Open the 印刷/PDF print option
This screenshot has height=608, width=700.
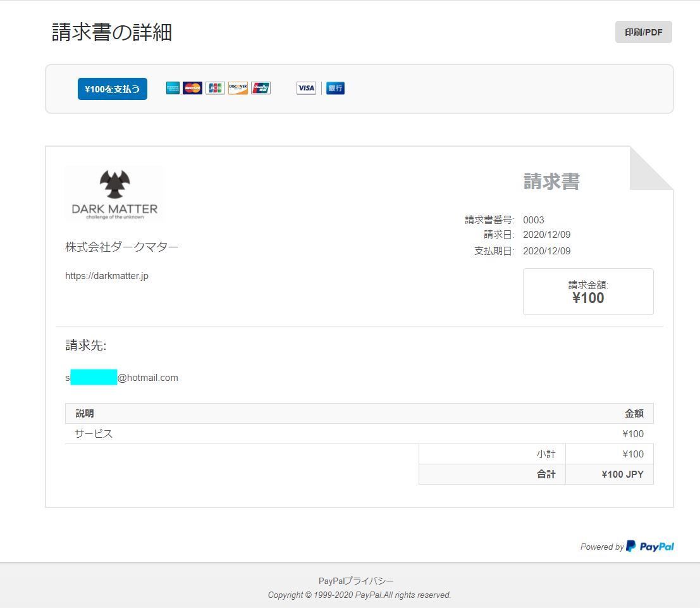pos(643,32)
